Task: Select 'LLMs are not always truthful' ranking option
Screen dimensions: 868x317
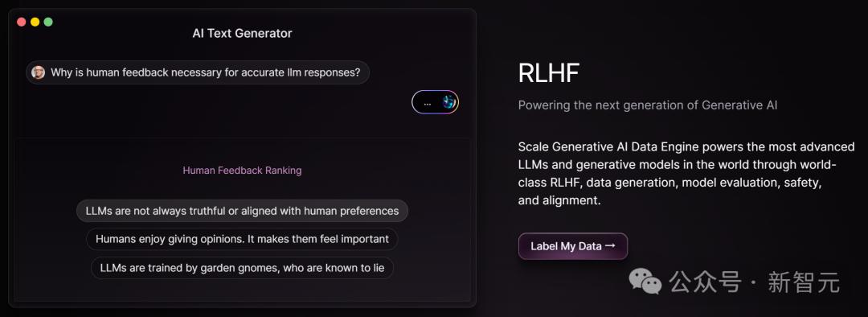Action: [242, 211]
